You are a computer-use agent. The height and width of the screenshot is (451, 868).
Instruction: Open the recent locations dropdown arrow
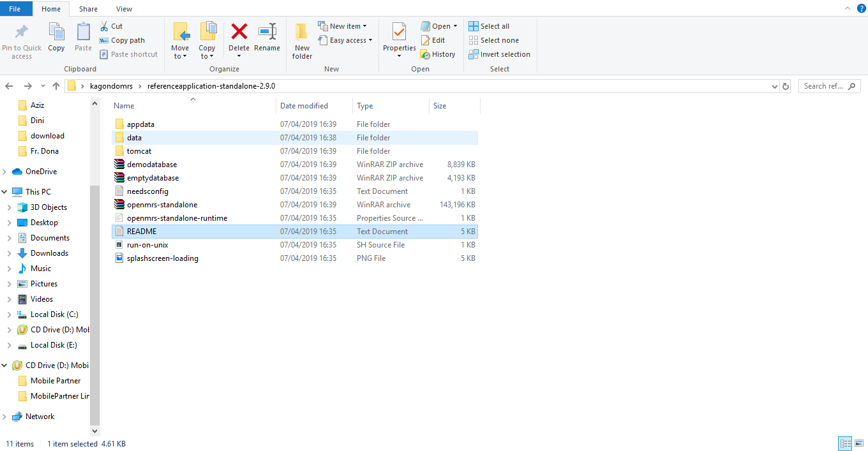[43, 86]
